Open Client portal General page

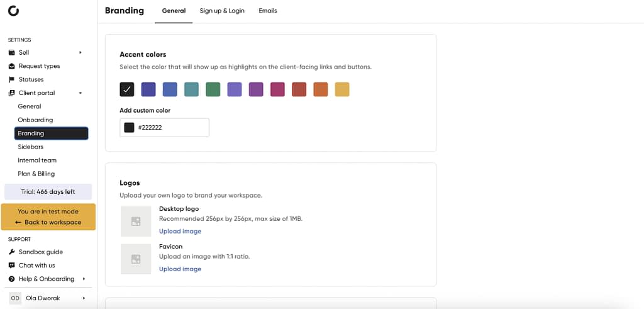pyautogui.click(x=29, y=106)
